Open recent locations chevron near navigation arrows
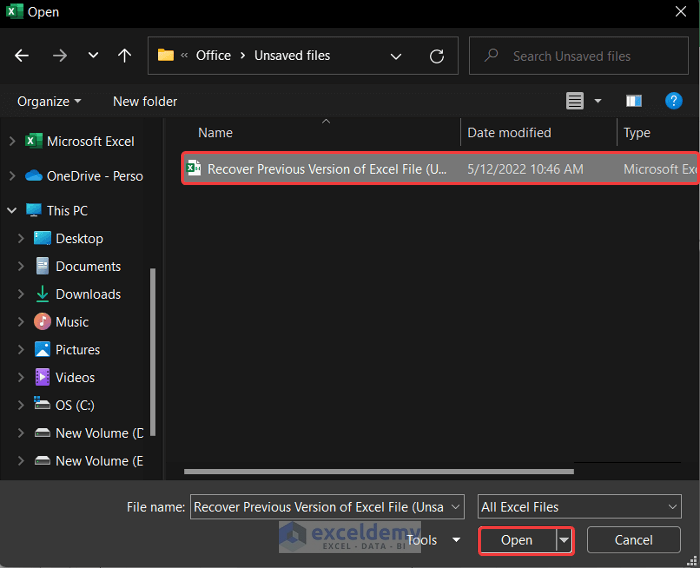The height and width of the screenshot is (568, 700). pyautogui.click(x=93, y=55)
